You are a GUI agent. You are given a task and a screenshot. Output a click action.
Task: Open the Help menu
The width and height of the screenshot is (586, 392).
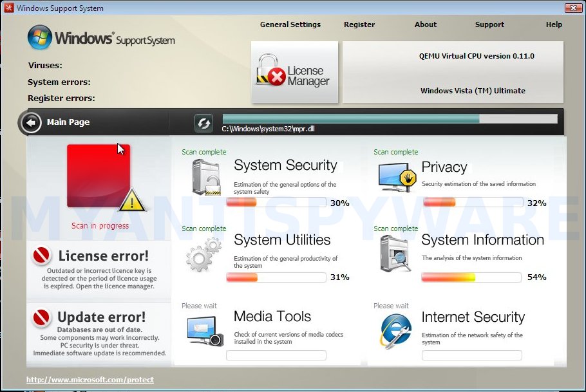point(554,24)
